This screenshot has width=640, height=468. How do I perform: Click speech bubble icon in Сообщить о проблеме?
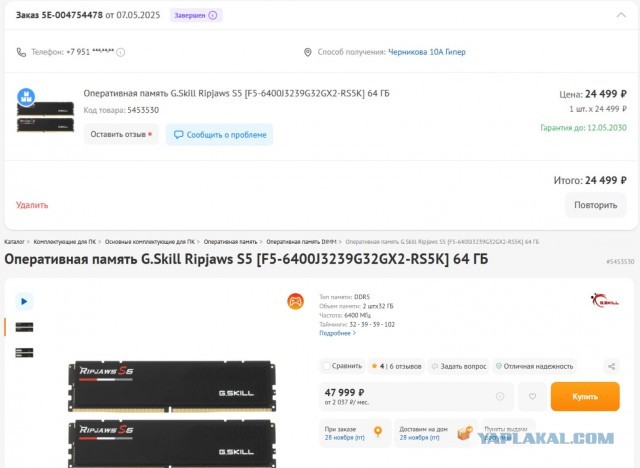tap(178, 135)
